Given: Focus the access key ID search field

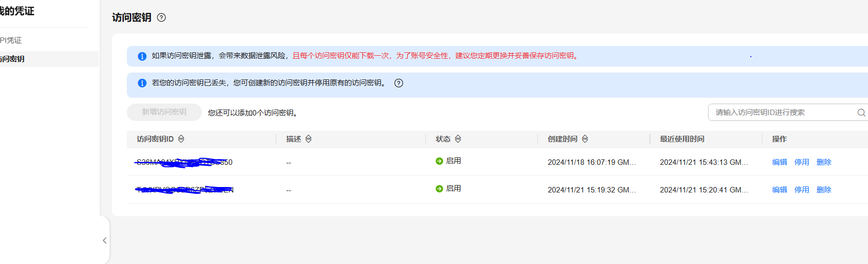Looking at the screenshot, I should (x=782, y=113).
